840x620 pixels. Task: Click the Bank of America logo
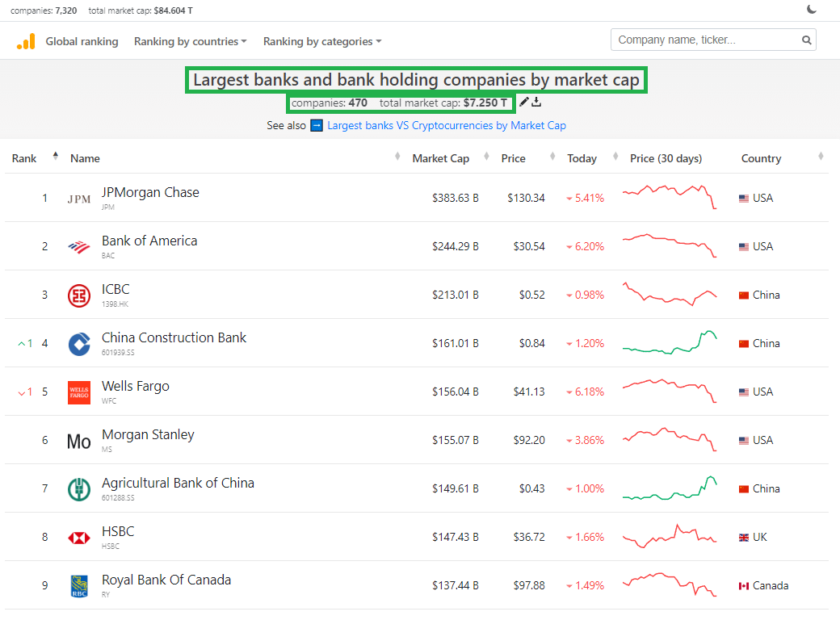click(x=79, y=247)
